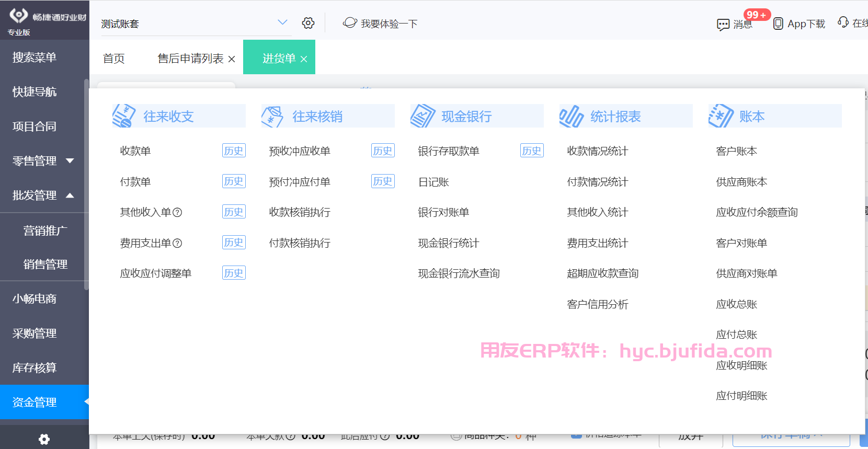
Task: Open the 供应商对账单 link
Action: click(747, 273)
